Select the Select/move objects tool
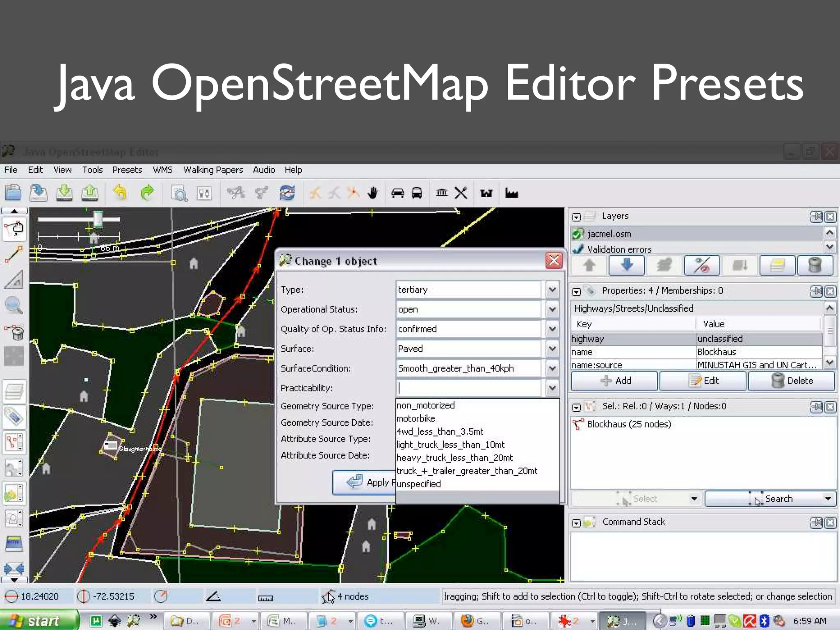 14,229
